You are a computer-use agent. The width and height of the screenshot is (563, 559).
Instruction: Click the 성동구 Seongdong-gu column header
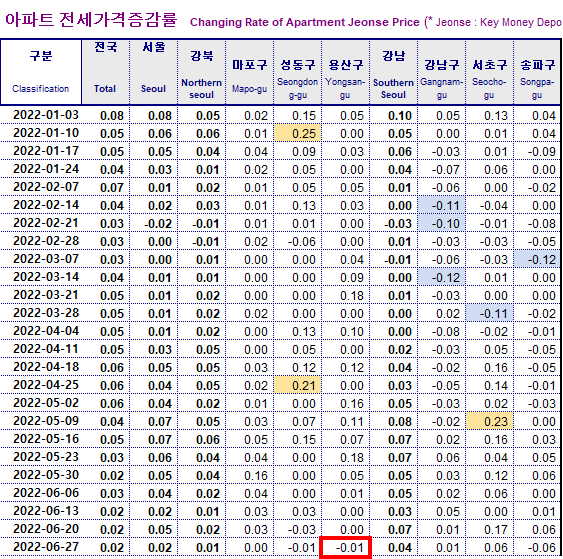[298, 72]
